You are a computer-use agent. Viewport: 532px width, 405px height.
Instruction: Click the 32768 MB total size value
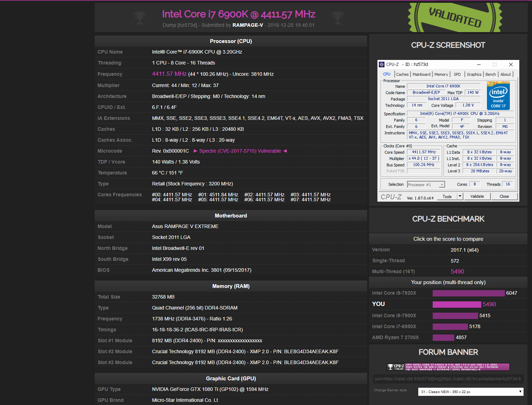pyautogui.click(x=163, y=297)
